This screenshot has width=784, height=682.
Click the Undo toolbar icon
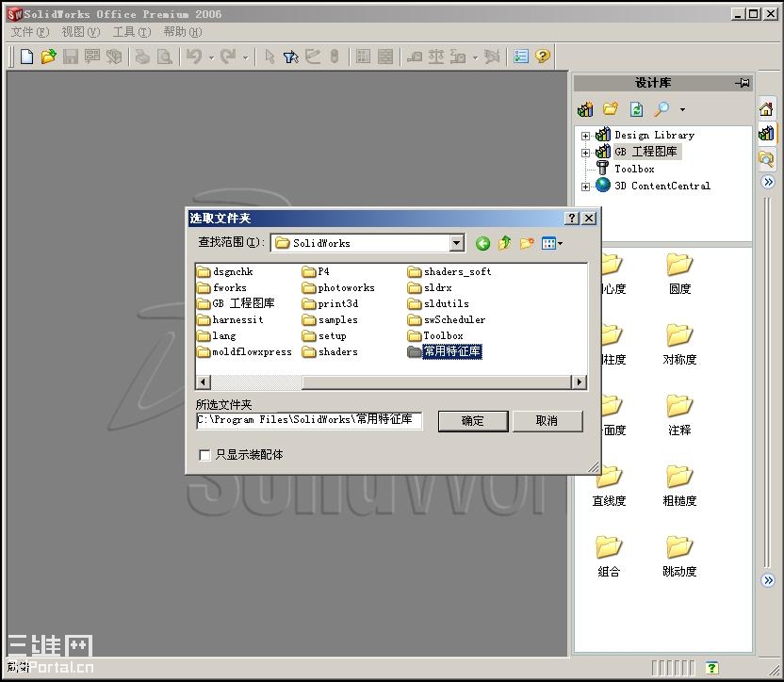pos(194,57)
